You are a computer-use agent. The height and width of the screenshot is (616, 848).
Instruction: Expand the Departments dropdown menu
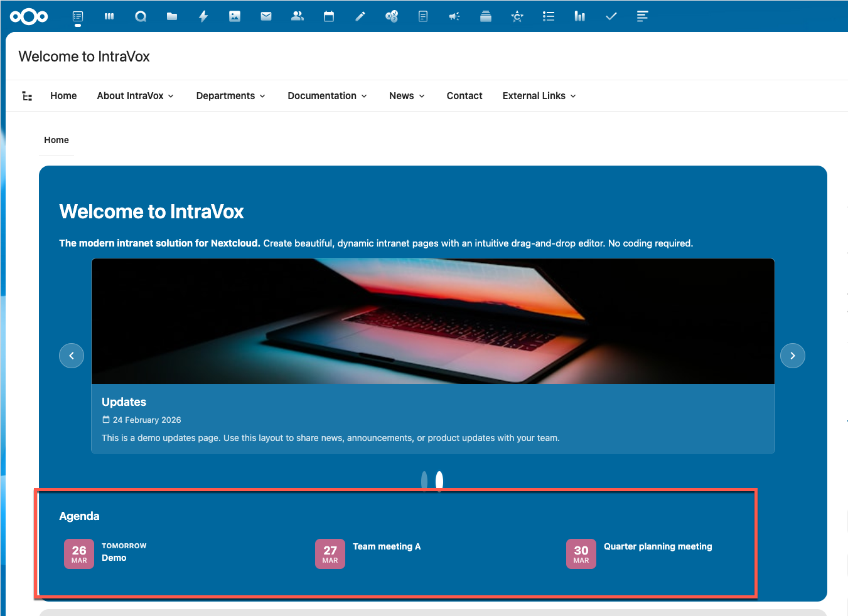click(x=231, y=96)
